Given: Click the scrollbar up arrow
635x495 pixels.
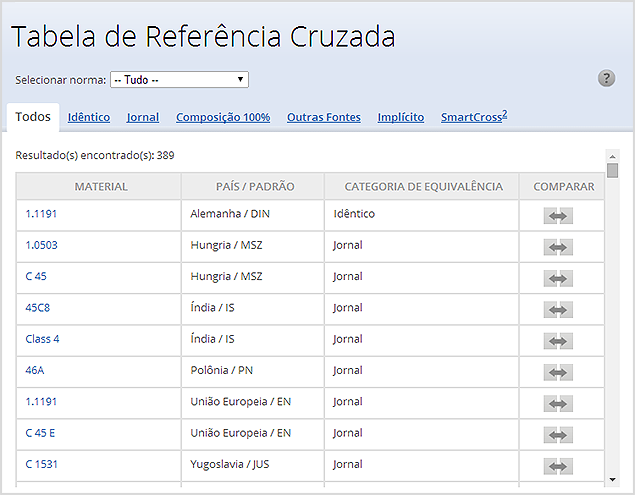Looking at the screenshot, I should coord(612,156).
